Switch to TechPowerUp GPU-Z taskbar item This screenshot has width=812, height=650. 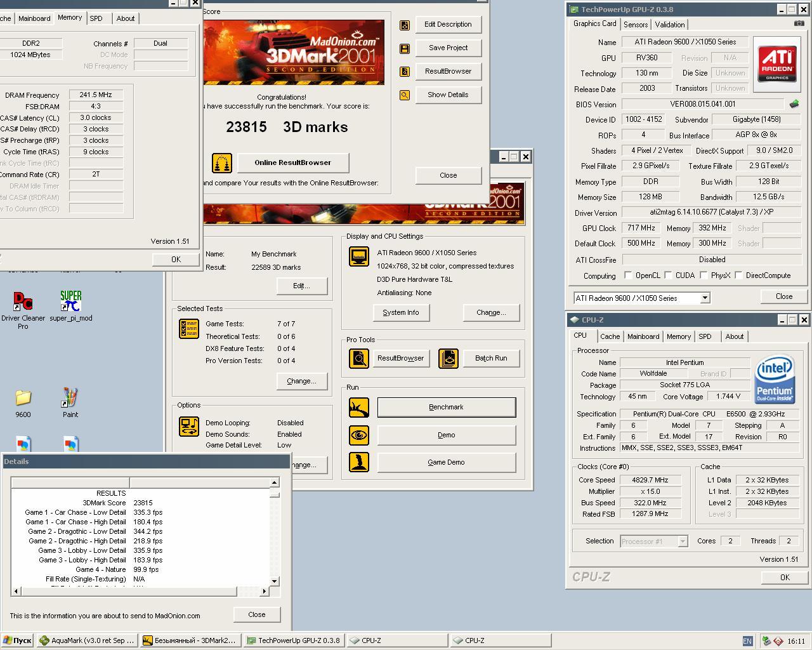click(x=294, y=640)
